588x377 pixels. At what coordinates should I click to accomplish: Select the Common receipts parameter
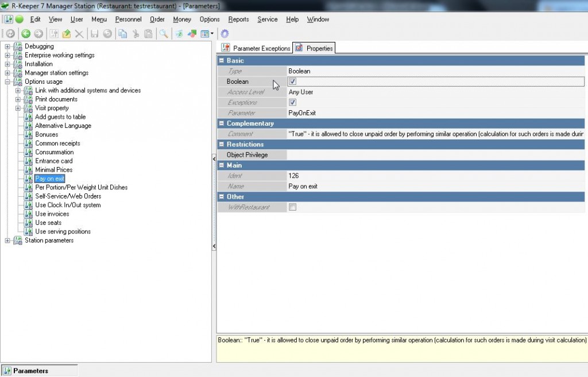pyautogui.click(x=57, y=143)
